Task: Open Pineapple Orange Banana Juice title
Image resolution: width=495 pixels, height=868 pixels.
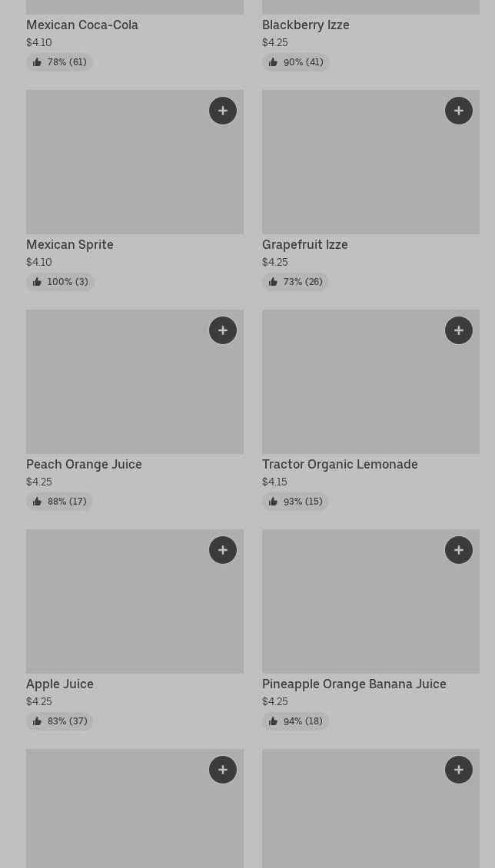Action: 354,684
